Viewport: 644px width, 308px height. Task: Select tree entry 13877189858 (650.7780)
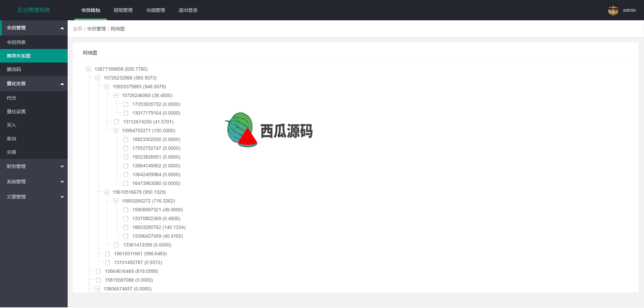tap(121, 69)
